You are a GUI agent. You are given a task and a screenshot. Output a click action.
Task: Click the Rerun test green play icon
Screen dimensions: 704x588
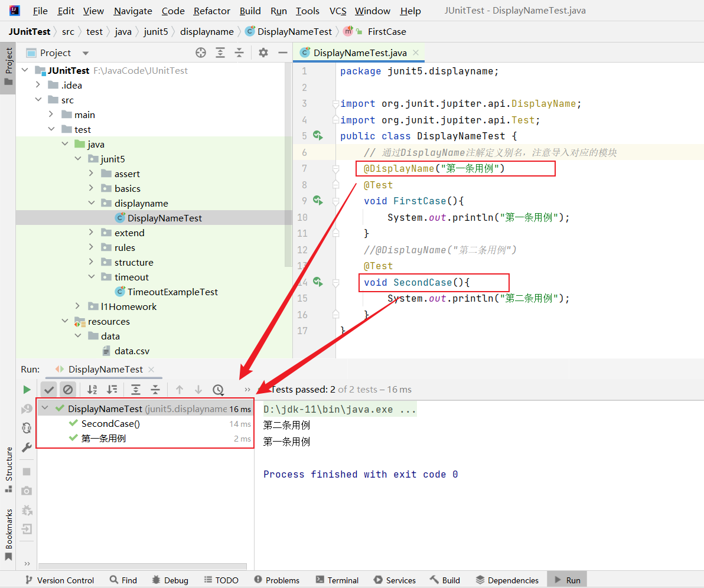(27, 390)
